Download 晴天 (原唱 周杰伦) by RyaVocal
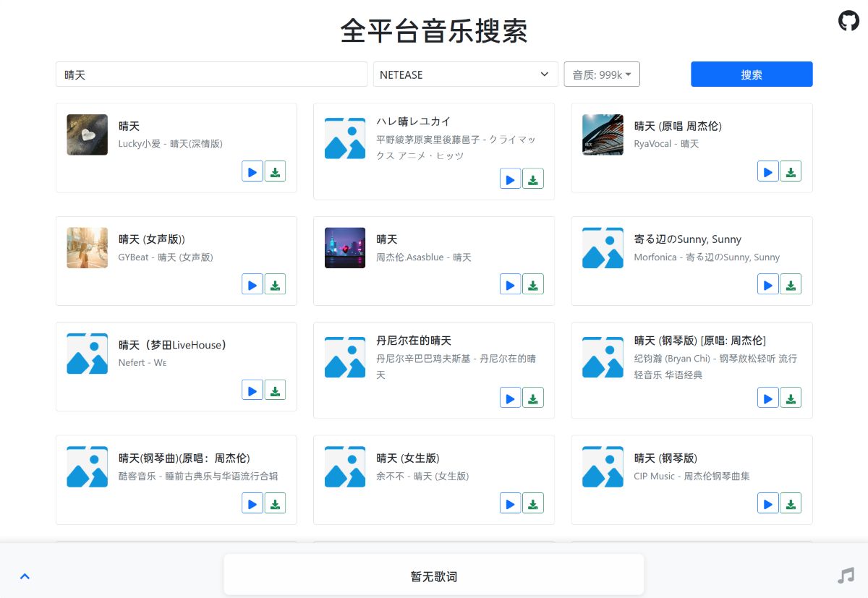The width and height of the screenshot is (868, 598). (x=791, y=171)
